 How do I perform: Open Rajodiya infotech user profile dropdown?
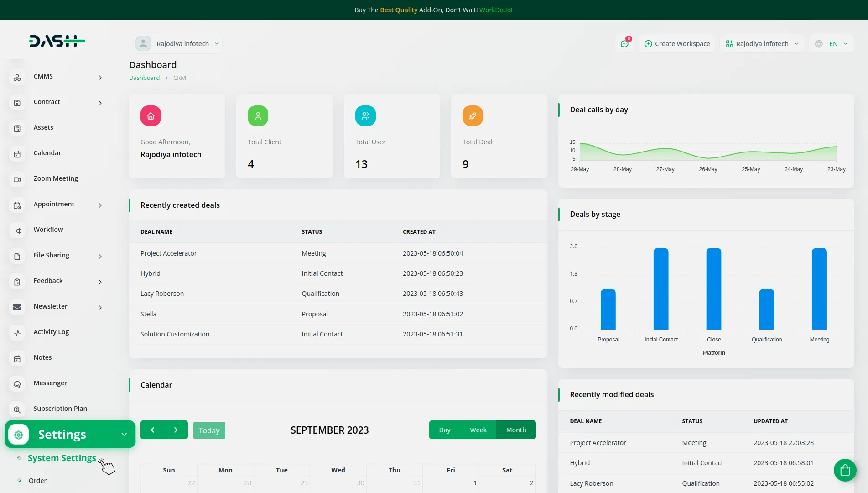[x=178, y=44]
